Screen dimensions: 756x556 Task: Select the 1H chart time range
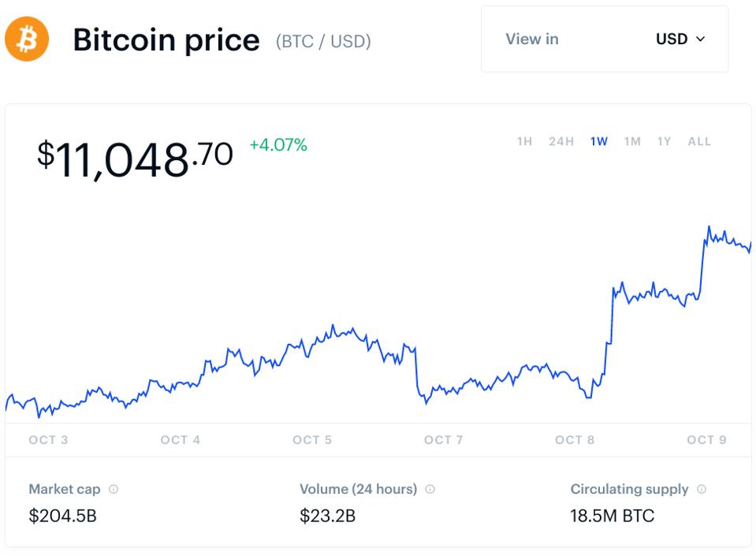[524, 142]
